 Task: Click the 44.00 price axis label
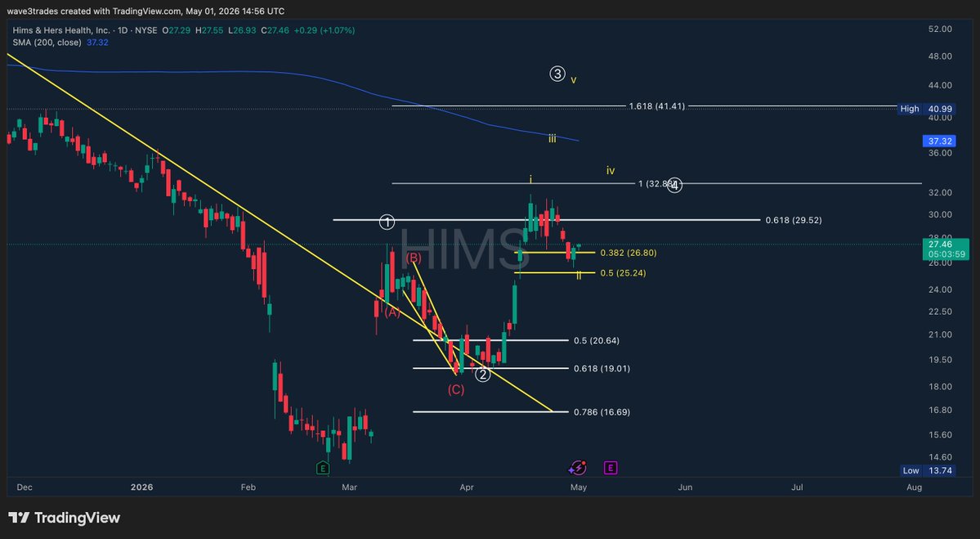(940, 86)
